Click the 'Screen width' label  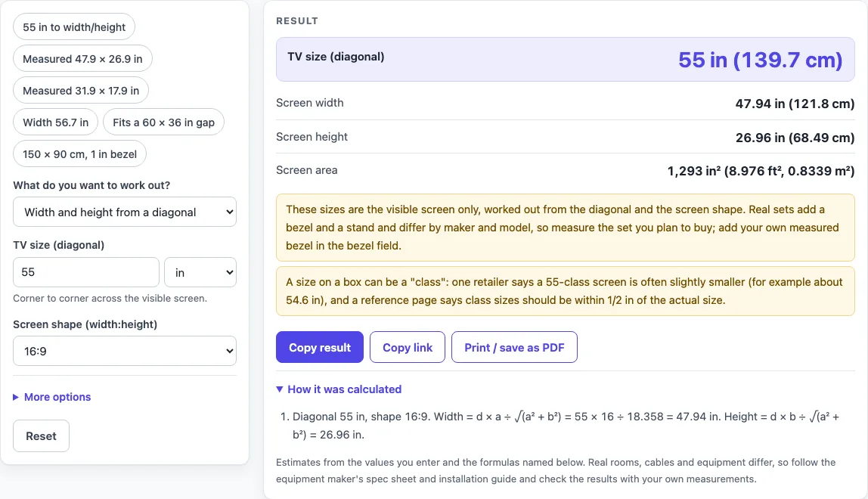(310, 103)
